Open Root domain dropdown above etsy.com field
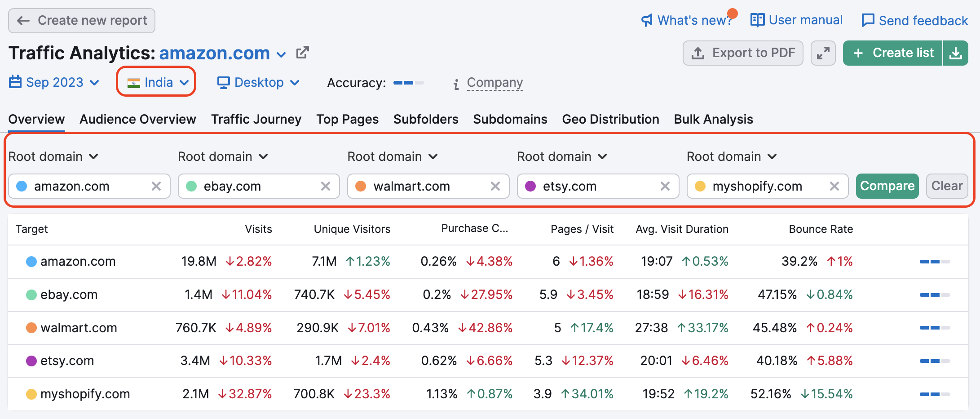 (562, 156)
